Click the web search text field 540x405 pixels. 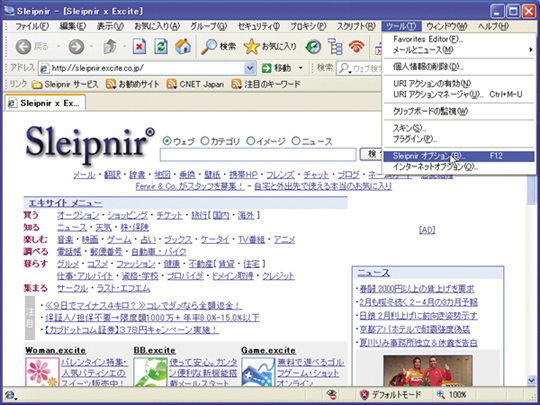point(258,154)
